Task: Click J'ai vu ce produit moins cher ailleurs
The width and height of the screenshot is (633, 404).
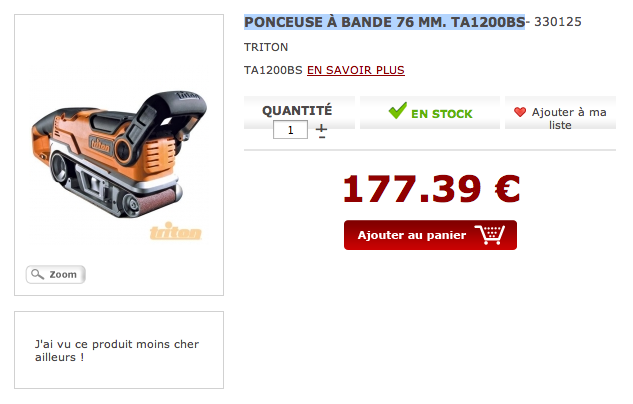Action: tap(117, 350)
